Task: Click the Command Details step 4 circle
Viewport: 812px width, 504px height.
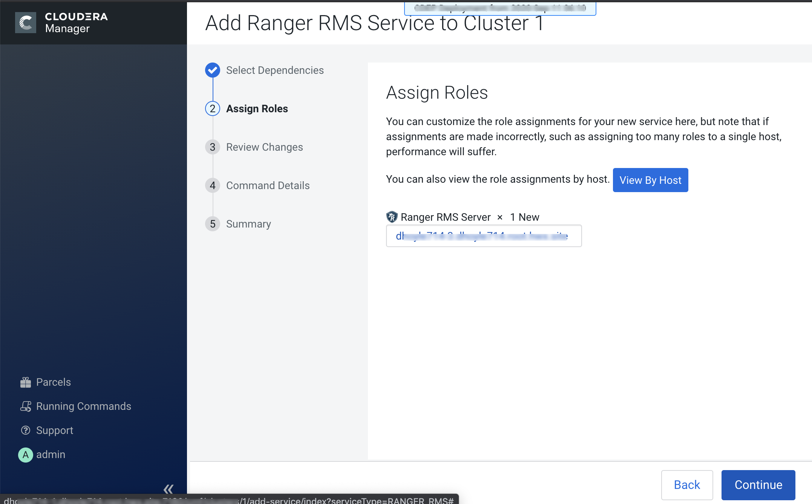Action: tap(213, 186)
